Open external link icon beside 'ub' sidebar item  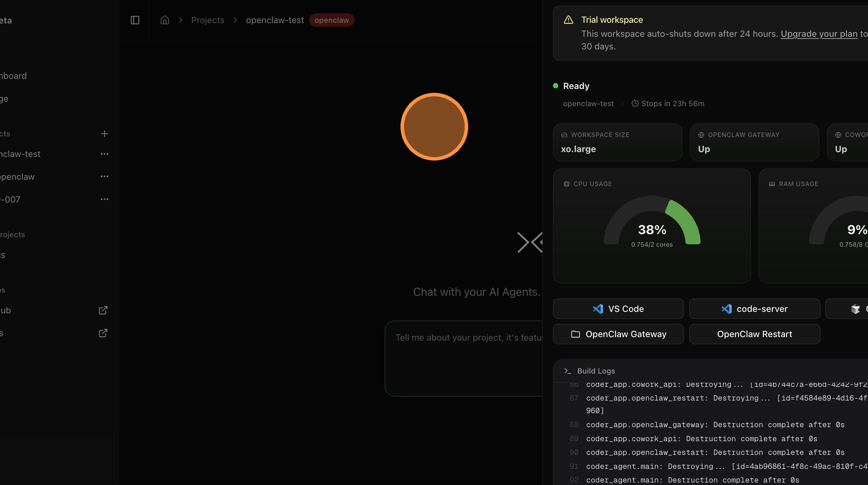(103, 310)
